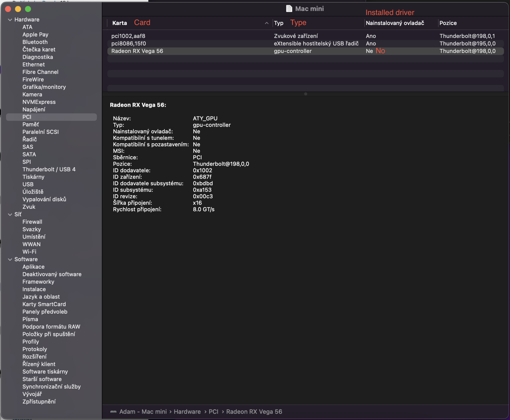
Task: Collapse the Software section chevron
Action: [x=10, y=259]
